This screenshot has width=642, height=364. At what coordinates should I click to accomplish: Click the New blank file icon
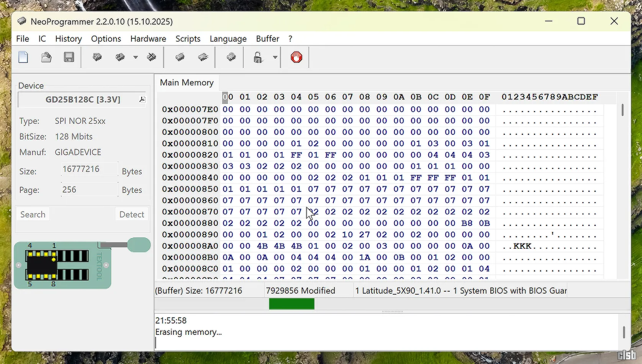[23, 57]
